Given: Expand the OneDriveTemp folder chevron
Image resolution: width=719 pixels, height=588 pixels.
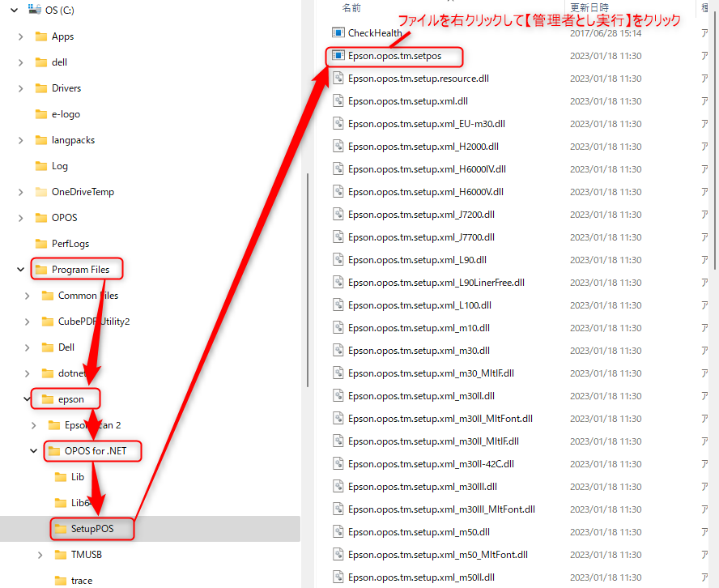Looking at the screenshot, I should (x=20, y=192).
